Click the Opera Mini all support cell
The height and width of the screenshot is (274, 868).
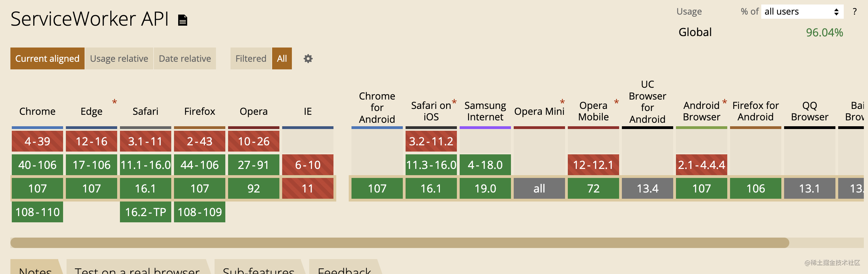pos(539,188)
